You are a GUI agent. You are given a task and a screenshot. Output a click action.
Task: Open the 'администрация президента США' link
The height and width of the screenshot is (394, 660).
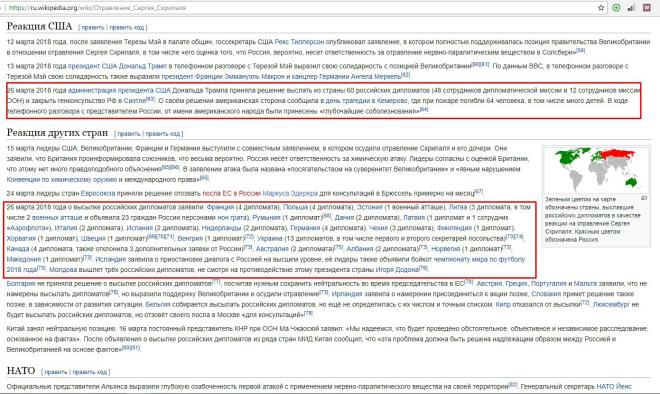coord(119,91)
